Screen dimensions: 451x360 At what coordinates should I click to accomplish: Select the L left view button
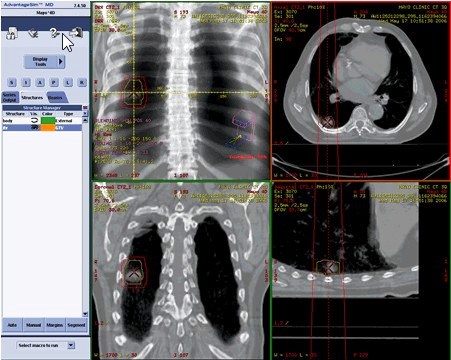(68, 82)
